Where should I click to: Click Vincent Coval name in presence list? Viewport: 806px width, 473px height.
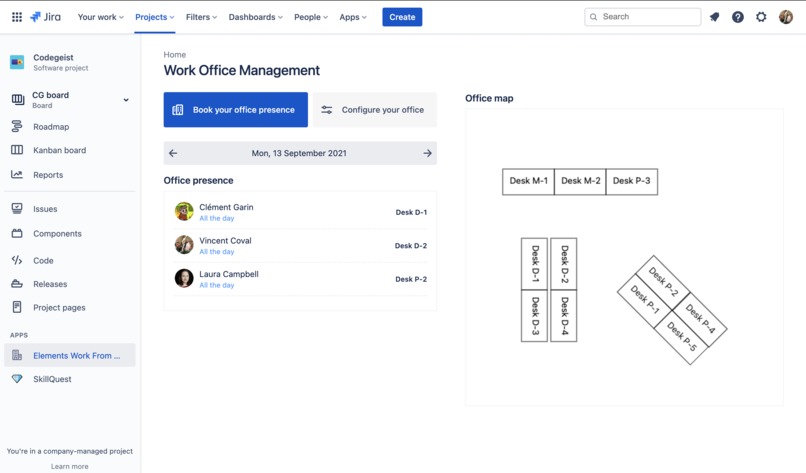225,241
